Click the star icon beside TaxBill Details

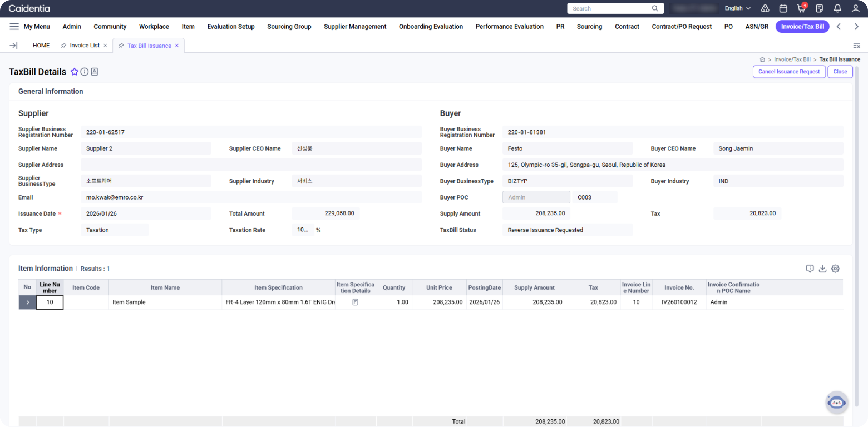pos(75,72)
